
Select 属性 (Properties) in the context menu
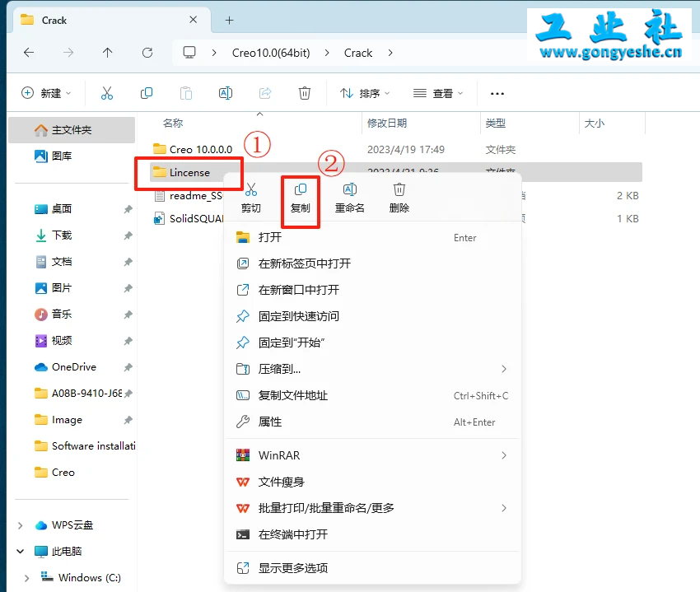coord(372,422)
